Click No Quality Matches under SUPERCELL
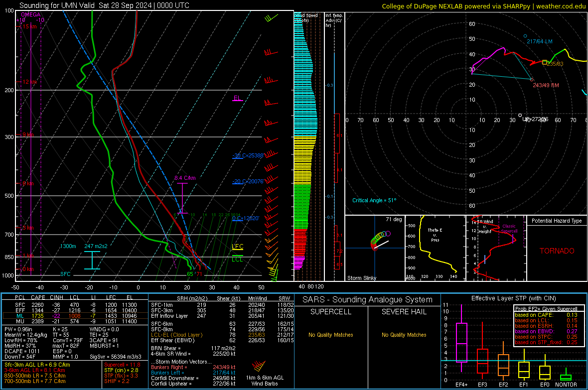The width and height of the screenshot is (588, 390). coord(331,335)
